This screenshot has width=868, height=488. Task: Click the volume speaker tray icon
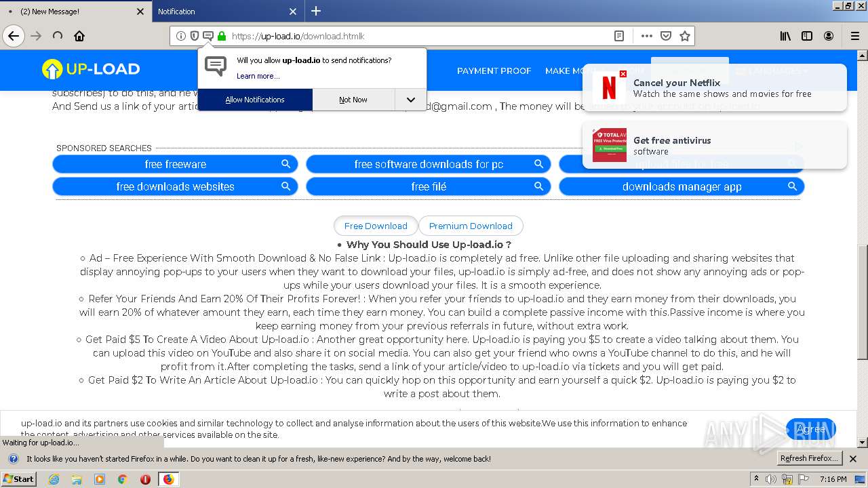click(772, 479)
